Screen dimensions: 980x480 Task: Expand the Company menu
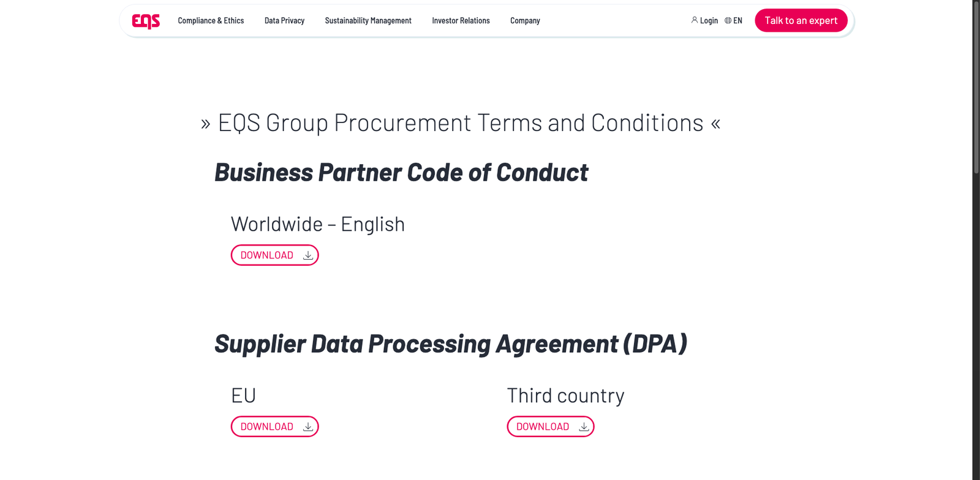(525, 21)
